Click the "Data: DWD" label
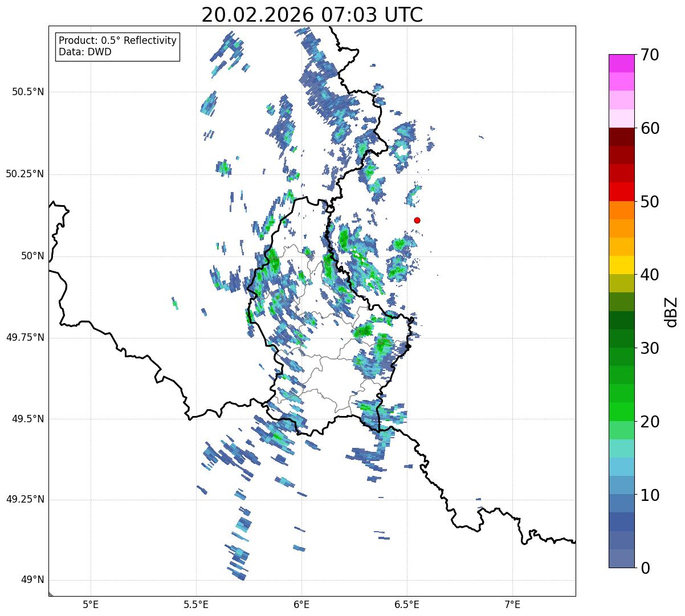Image resolution: width=685 pixels, height=616 pixels. (85, 52)
